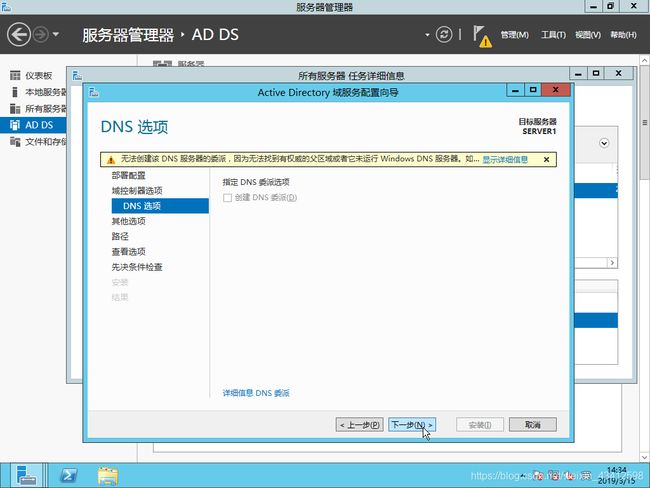Open the 详细信息 DNS 委派 link
The image size is (650, 488).
[x=256, y=393]
